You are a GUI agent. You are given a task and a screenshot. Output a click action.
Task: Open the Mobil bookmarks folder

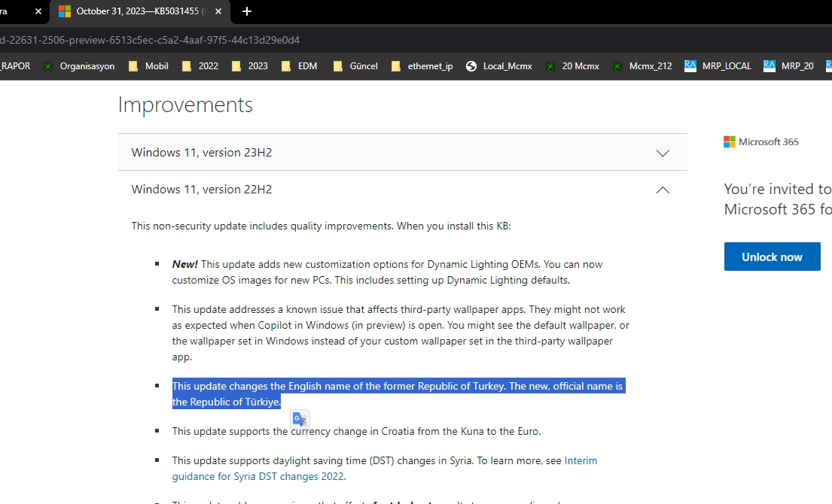point(148,66)
